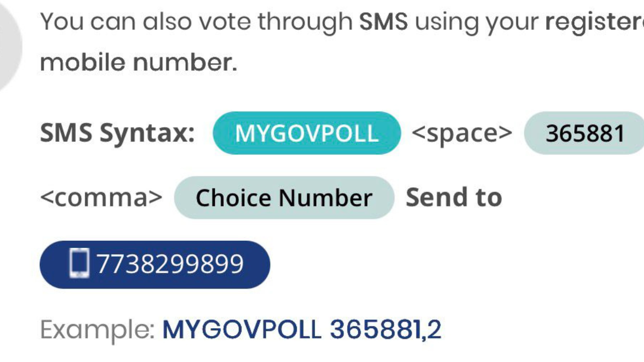
Task: Click the Choice Number pill
Action: click(283, 198)
